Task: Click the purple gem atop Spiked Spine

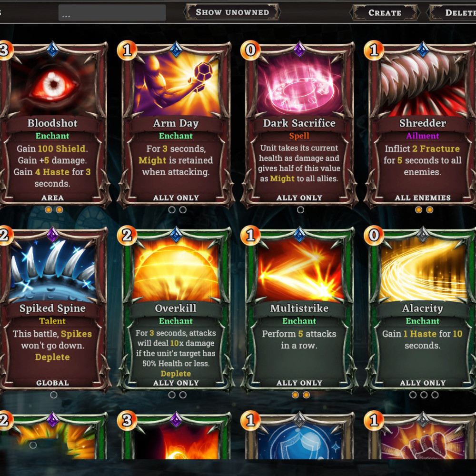Action: click(52, 234)
